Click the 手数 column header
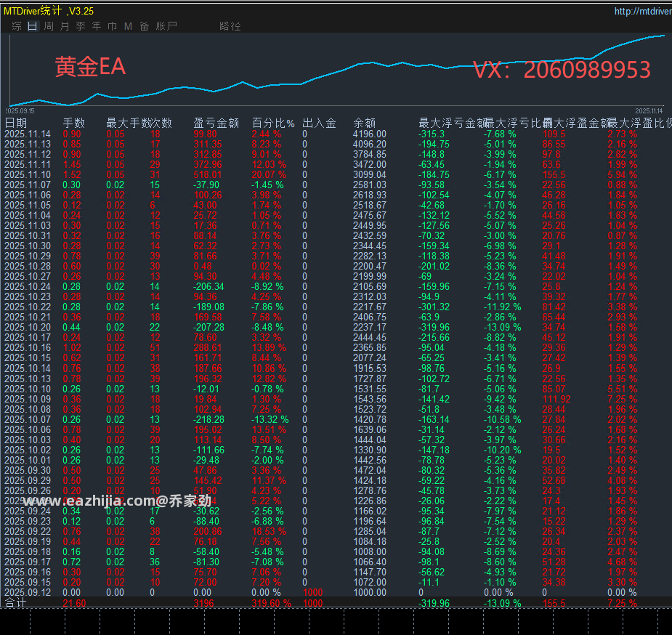 73,124
